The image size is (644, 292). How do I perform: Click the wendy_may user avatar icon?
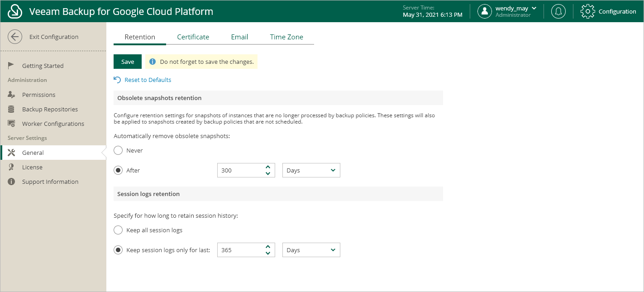(485, 11)
